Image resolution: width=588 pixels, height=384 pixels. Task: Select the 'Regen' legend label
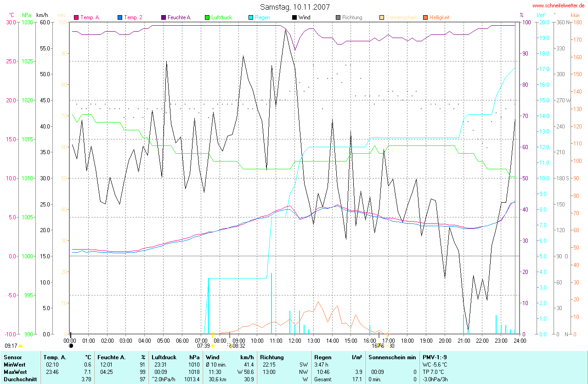262,17
